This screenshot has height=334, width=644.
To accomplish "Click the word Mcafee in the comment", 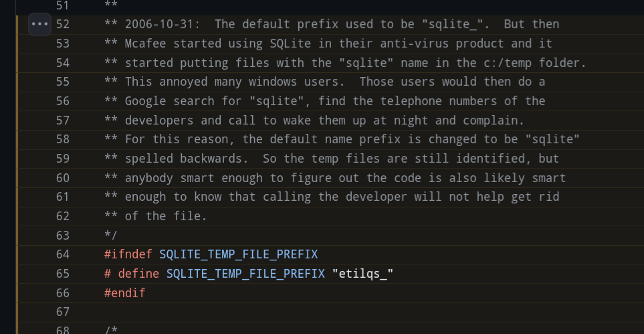I will point(145,44).
